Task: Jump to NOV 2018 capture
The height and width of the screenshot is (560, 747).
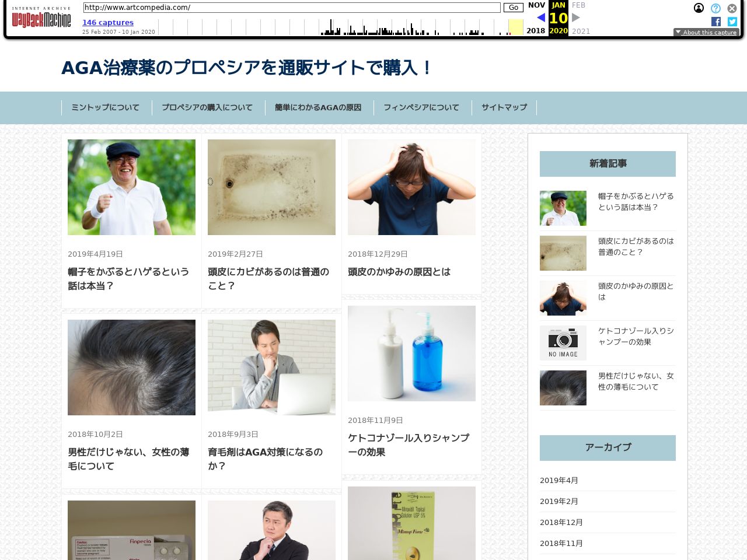Action: tap(536, 5)
